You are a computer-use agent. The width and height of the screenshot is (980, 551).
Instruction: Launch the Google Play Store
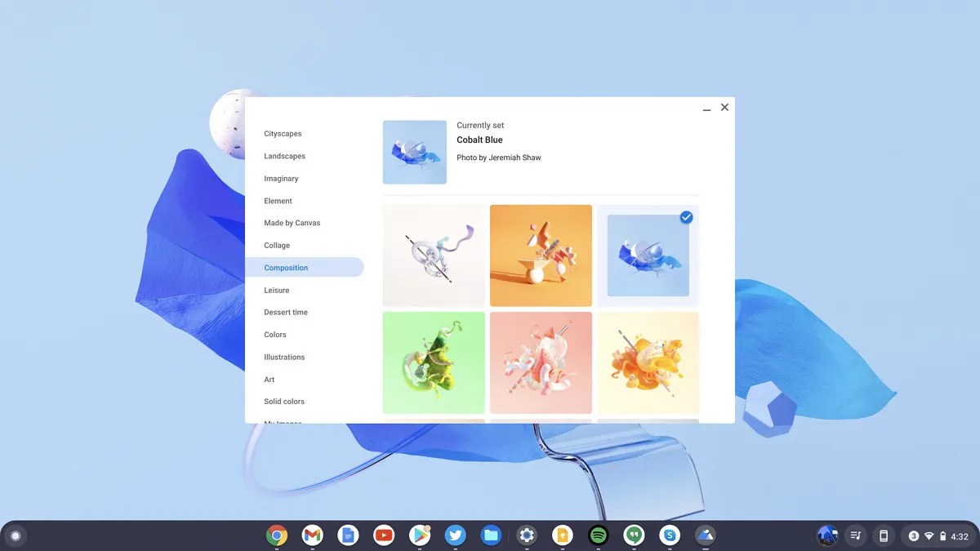click(420, 535)
